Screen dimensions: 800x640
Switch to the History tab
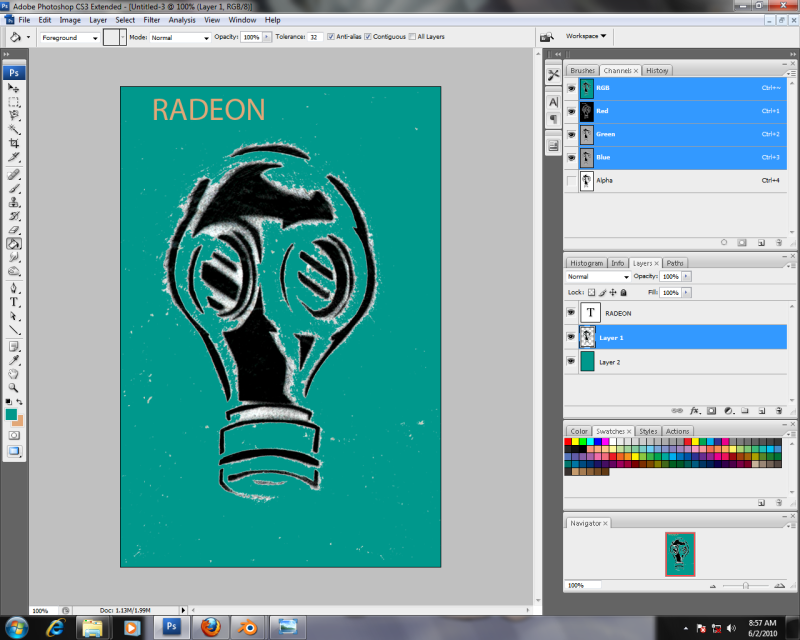(657, 70)
